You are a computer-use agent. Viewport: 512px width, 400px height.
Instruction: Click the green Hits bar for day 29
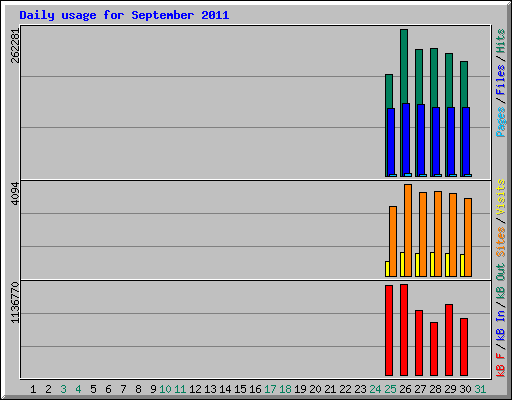(x=449, y=80)
